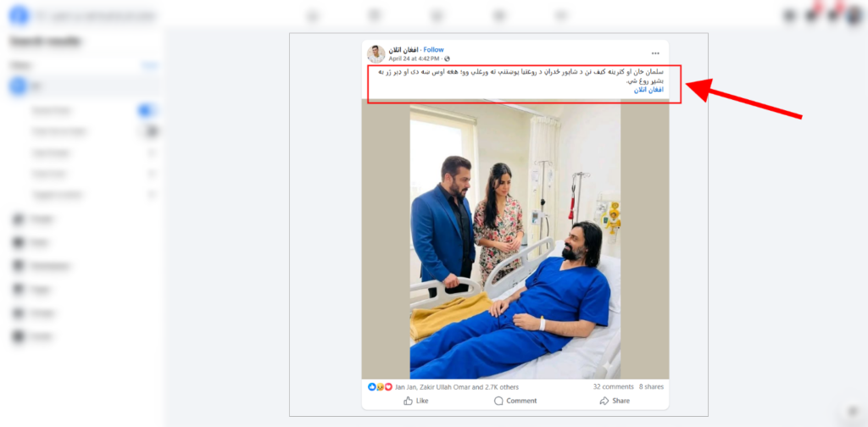The image size is (868, 427).
Task: Click the speech bubble Comment icon
Action: [498, 401]
